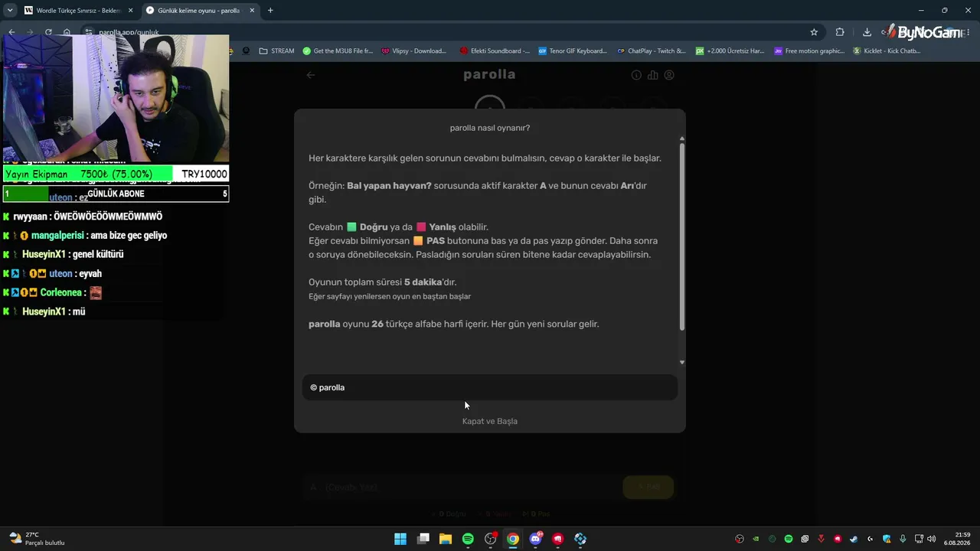Viewport: 980px width, 551px height.
Task: Click the microphone tray icon
Action: (x=903, y=539)
